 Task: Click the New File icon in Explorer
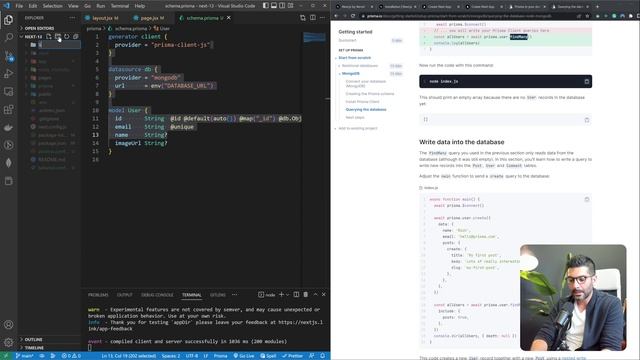(x=49, y=36)
